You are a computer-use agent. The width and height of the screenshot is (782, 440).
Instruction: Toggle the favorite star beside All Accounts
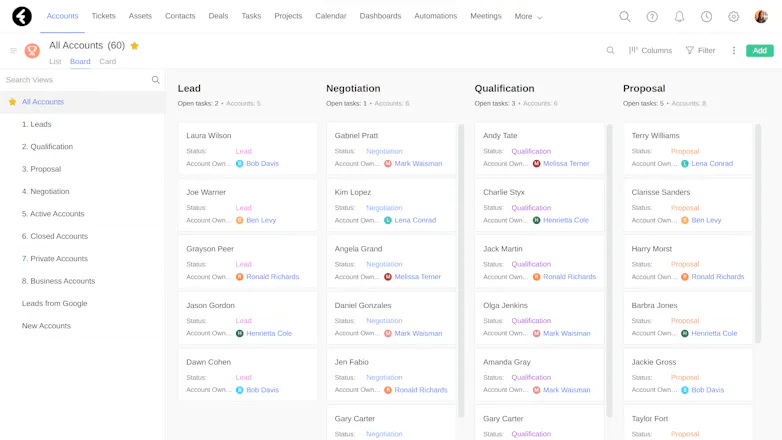134,46
